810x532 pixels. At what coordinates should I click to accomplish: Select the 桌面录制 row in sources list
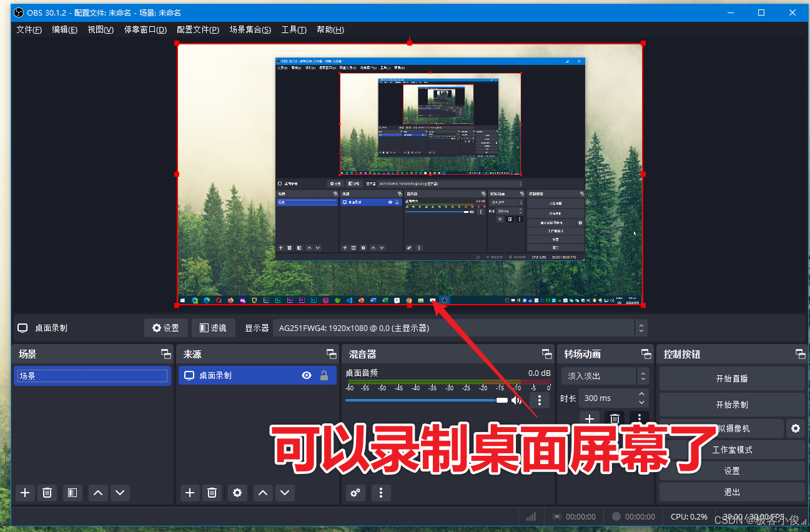[x=257, y=375]
